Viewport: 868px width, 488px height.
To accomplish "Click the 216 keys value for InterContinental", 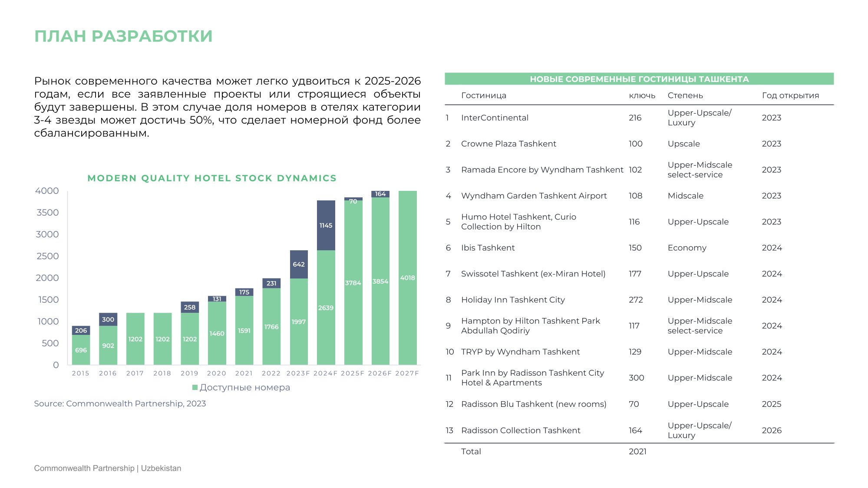I will coord(635,118).
